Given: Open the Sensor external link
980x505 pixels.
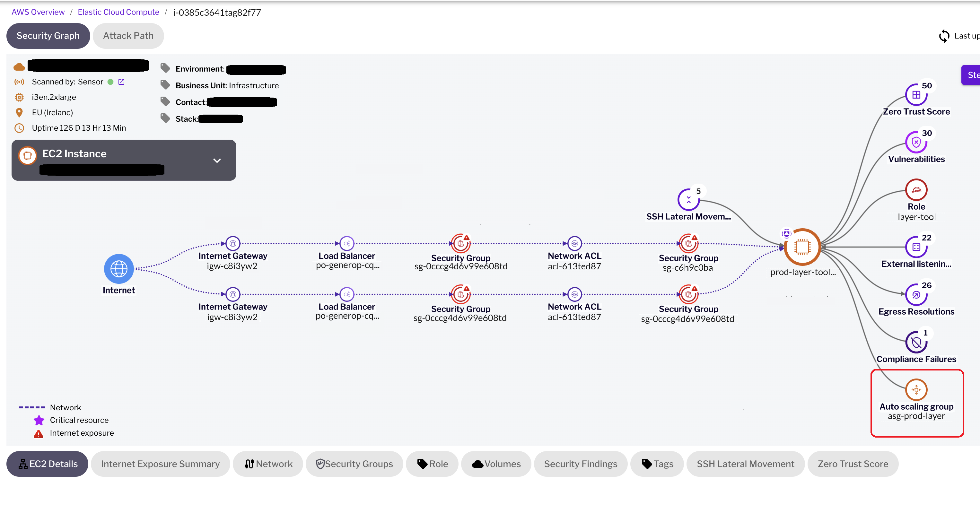Looking at the screenshot, I should 121,81.
